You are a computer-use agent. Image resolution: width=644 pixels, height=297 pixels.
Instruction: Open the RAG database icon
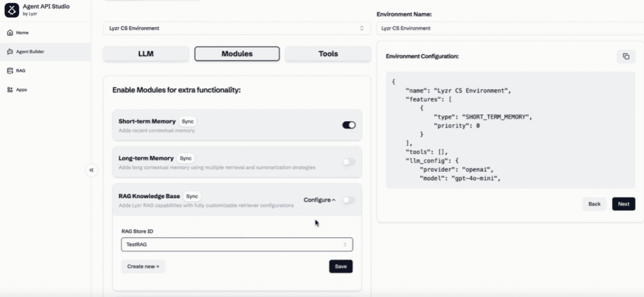click(10, 70)
